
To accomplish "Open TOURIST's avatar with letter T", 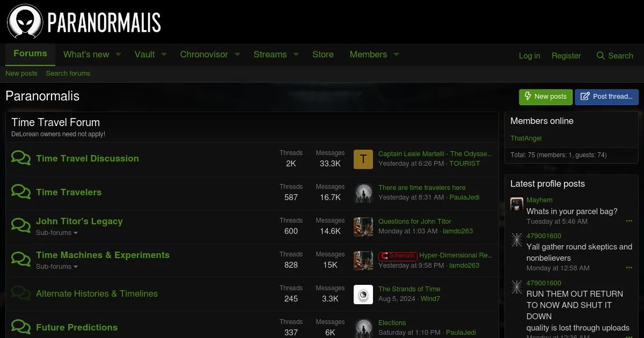I will point(363,159).
